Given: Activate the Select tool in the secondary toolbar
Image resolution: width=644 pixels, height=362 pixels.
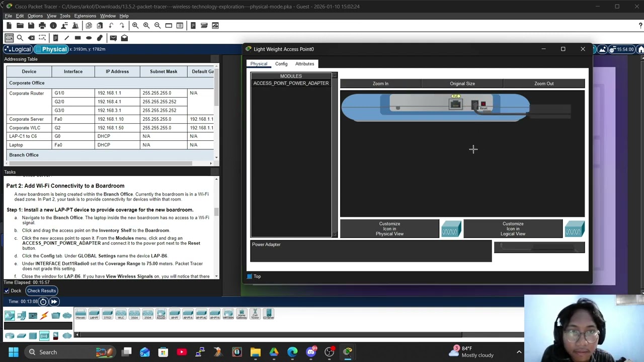Looking at the screenshot, I should [x=9, y=38].
